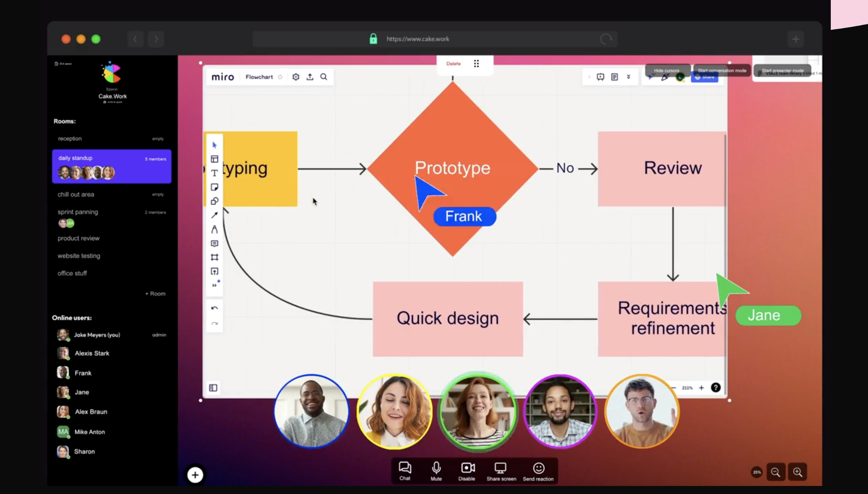The image size is (868, 494).
Task: Open the Comment tool
Action: click(x=214, y=243)
